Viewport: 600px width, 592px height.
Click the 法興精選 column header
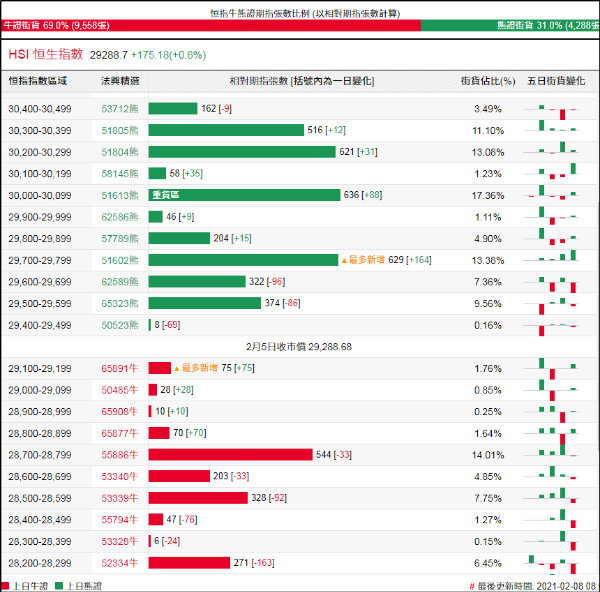click(120, 81)
